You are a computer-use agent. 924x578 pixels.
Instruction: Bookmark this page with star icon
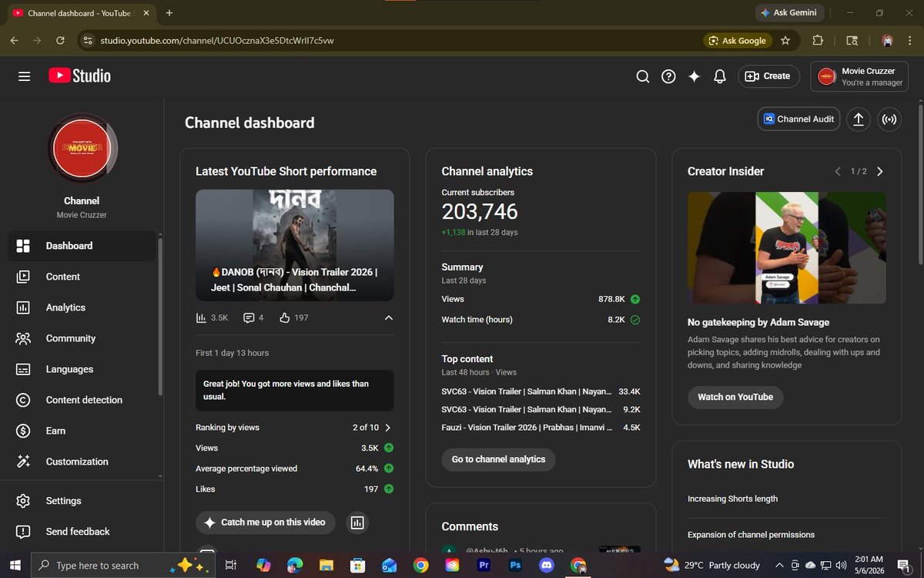(785, 40)
